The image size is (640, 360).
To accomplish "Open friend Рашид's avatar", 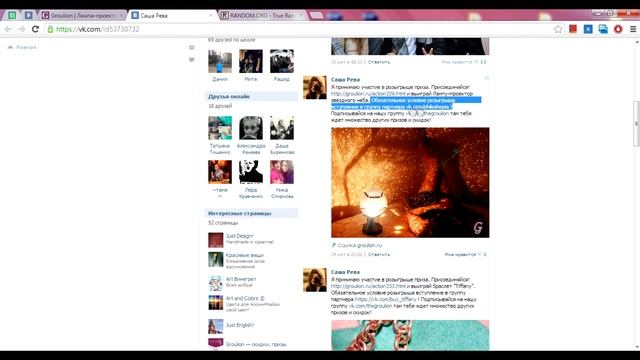I will [282, 61].
